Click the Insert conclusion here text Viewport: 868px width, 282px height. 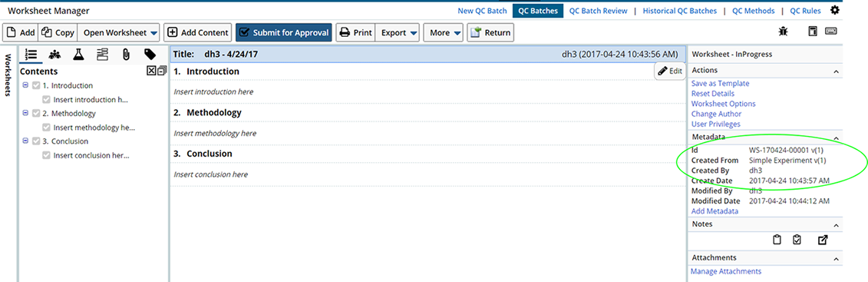click(x=210, y=174)
